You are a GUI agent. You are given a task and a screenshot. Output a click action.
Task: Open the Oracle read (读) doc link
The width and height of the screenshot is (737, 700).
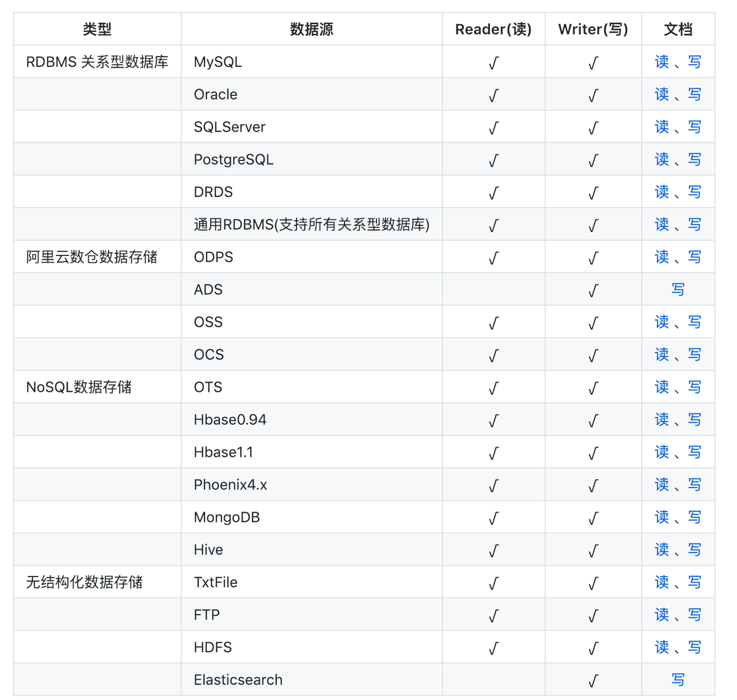pos(661,95)
